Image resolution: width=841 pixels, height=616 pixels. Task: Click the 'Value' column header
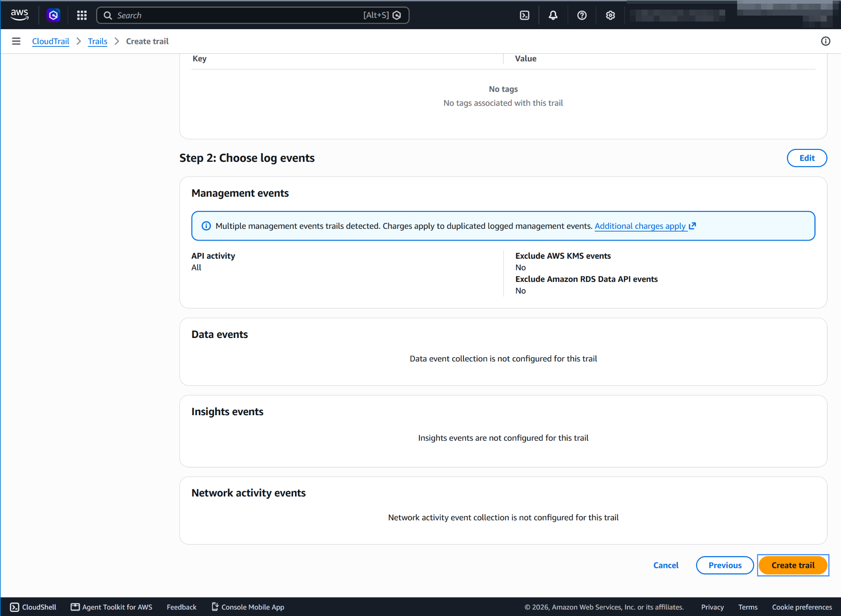[526, 59]
